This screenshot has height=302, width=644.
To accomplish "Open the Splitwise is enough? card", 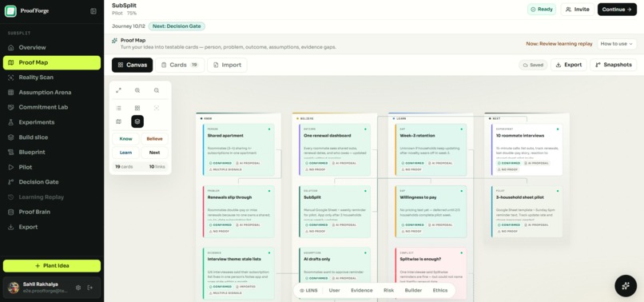I will click(x=431, y=273).
